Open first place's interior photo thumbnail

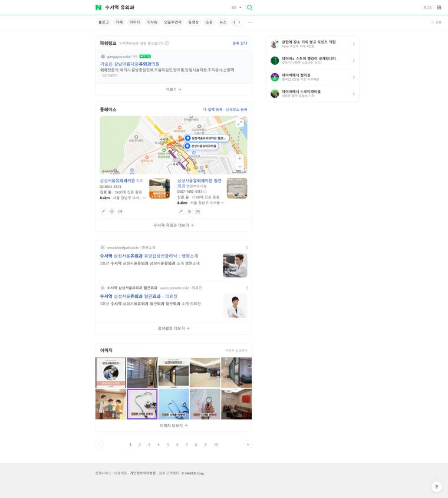point(160,189)
